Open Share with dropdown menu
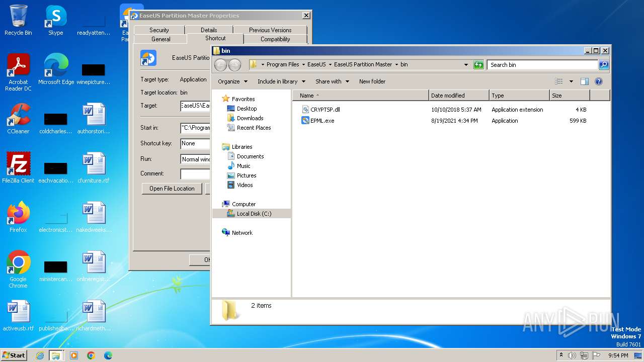Viewport: 644px width, 362px height. click(x=332, y=81)
